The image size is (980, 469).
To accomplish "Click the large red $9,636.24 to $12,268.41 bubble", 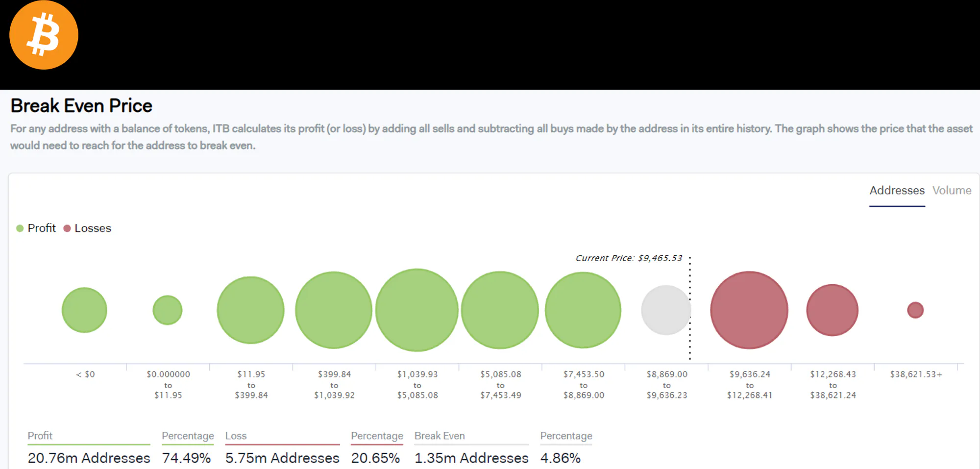I will (749, 310).
